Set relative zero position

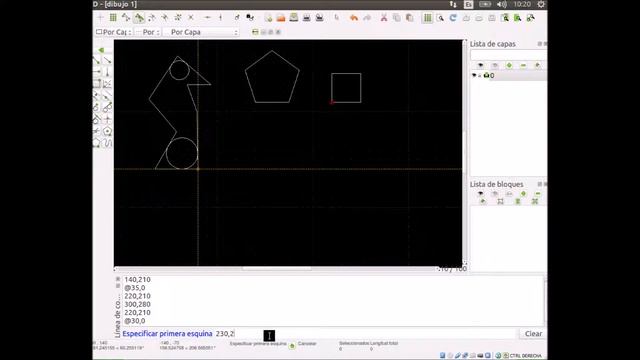point(237,18)
